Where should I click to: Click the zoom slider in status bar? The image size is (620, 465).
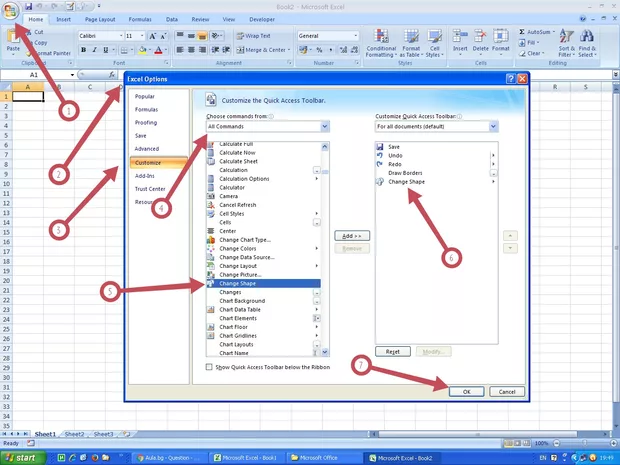tap(584, 443)
